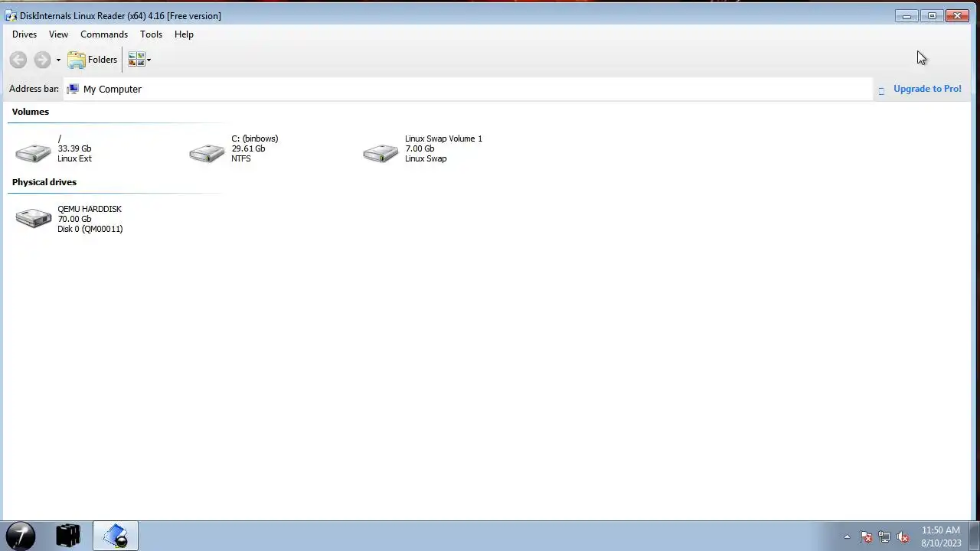Image resolution: width=980 pixels, height=551 pixels.
Task: Click the muted volume tray icon
Action: point(903,537)
